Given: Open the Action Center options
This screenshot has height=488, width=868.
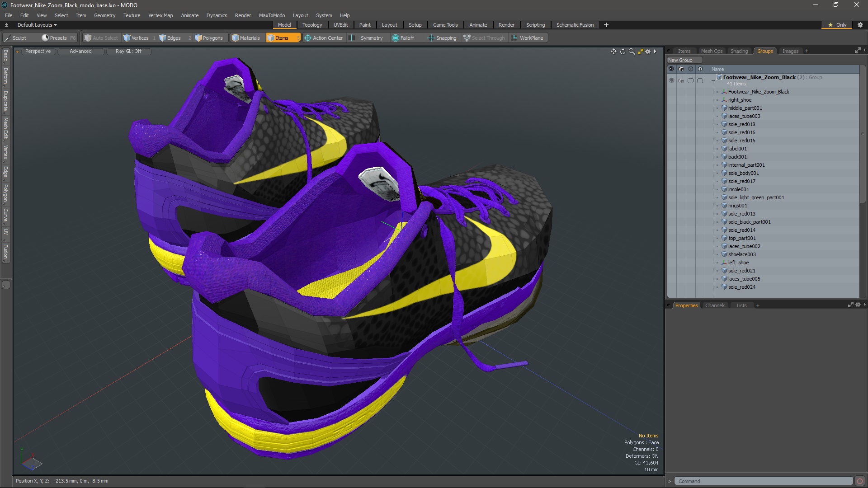Looking at the screenshot, I should point(324,38).
